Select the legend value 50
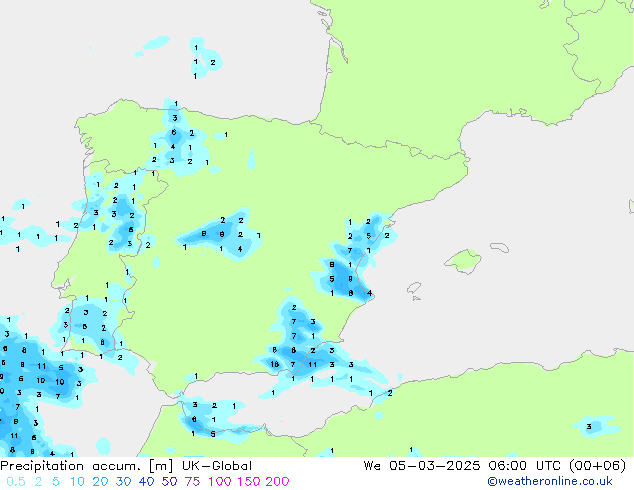Viewport: 634px width, 490px height. (x=169, y=482)
